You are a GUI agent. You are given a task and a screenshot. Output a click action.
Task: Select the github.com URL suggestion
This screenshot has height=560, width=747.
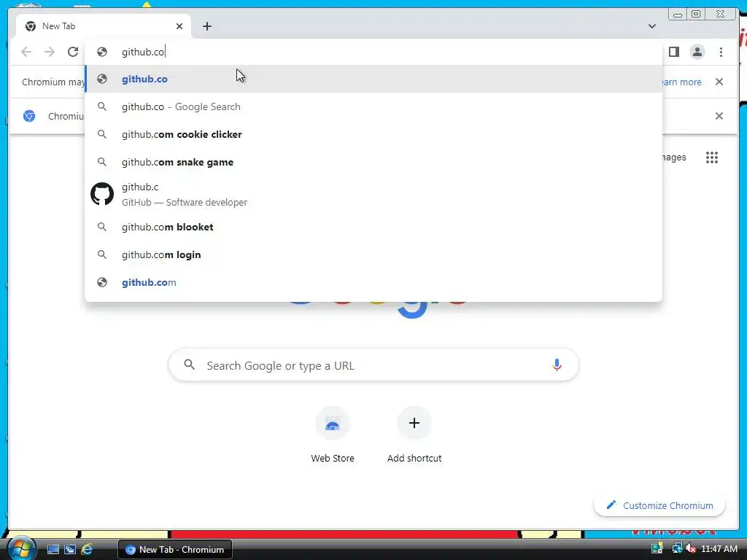(x=373, y=282)
